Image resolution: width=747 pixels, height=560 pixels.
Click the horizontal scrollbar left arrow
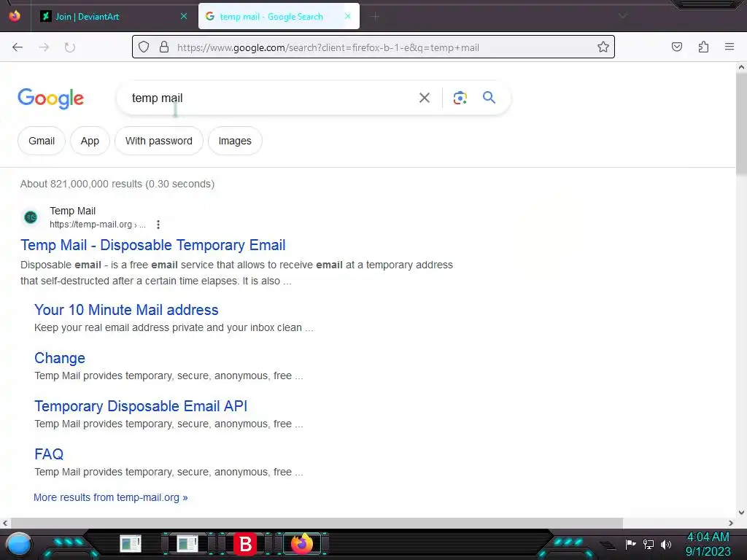[5, 523]
